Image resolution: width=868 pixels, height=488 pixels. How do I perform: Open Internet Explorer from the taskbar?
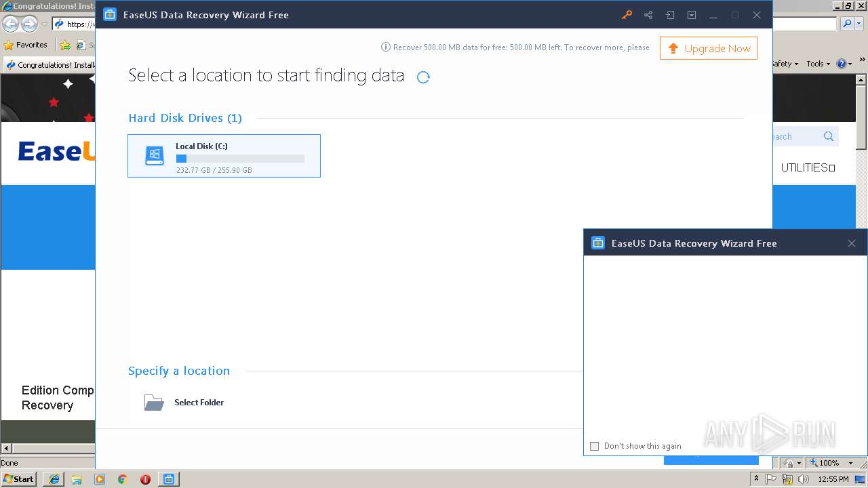pos(54,479)
